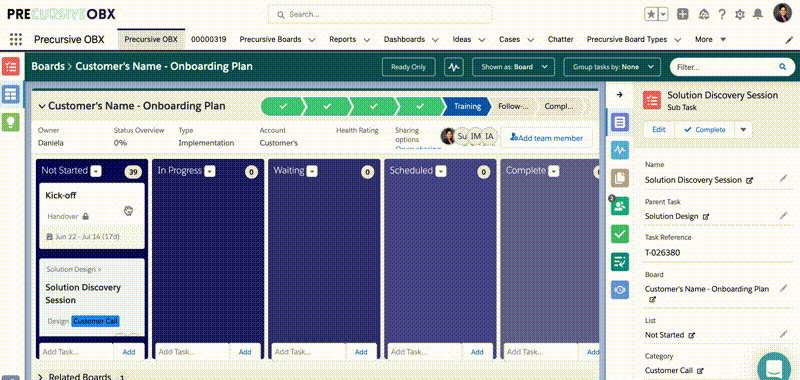Open the Waiting list menu arrow
800x380 pixels.
[x=312, y=171]
